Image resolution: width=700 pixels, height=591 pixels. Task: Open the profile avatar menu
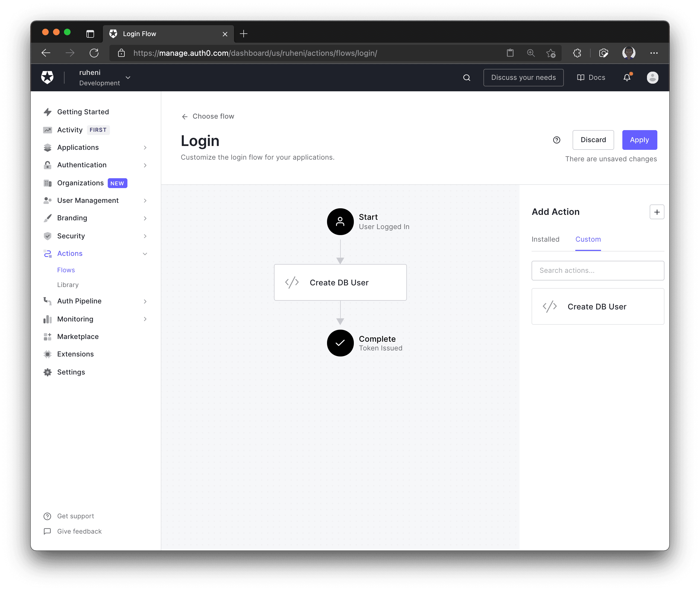tap(652, 77)
